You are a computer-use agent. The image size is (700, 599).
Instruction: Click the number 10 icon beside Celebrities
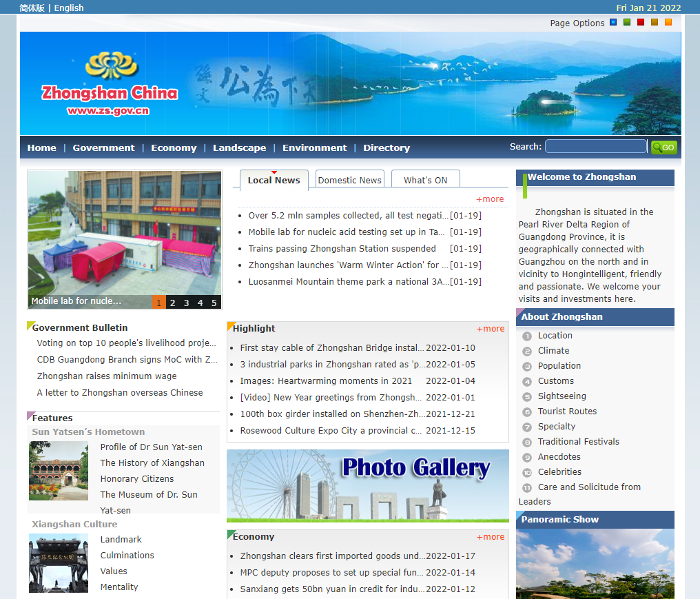point(527,473)
